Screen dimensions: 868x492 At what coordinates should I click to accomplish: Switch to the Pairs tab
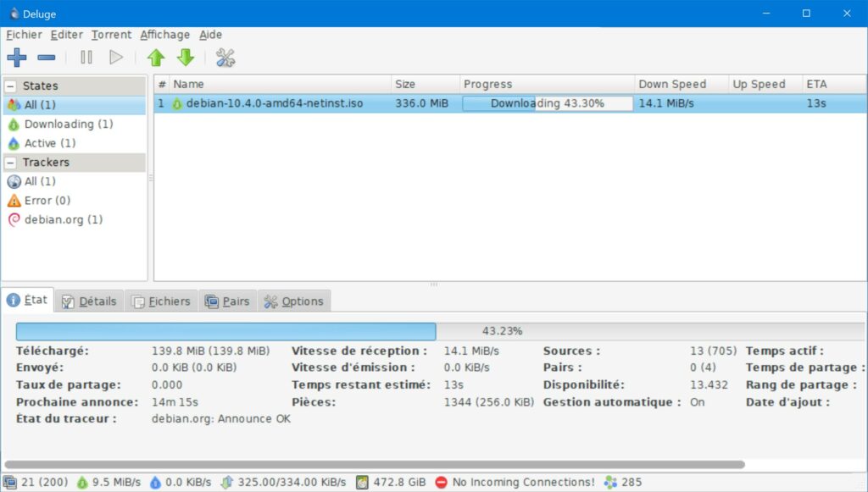pyautogui.click(x=227, y=301)
